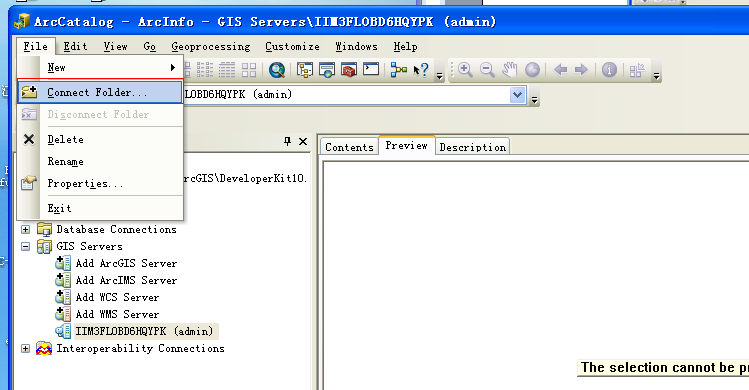Go back to previous extent arrow
Image resolution: width=749 pixels, height=390 pixels.
[560, 70]
